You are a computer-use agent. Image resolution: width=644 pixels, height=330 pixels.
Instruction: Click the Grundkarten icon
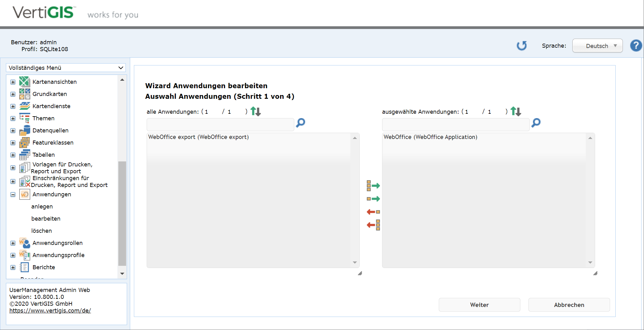pos(24,94)
